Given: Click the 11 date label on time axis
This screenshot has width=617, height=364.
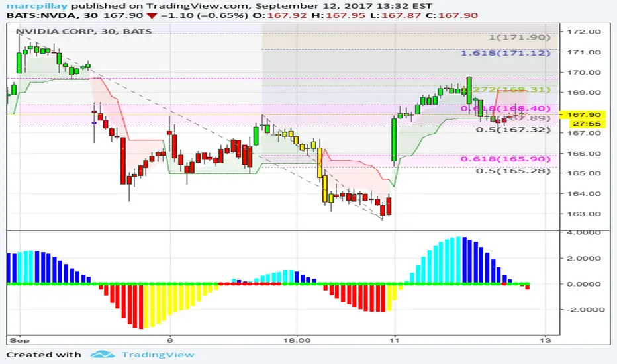Looking at the screenshot, I should (x=395, y=340).
